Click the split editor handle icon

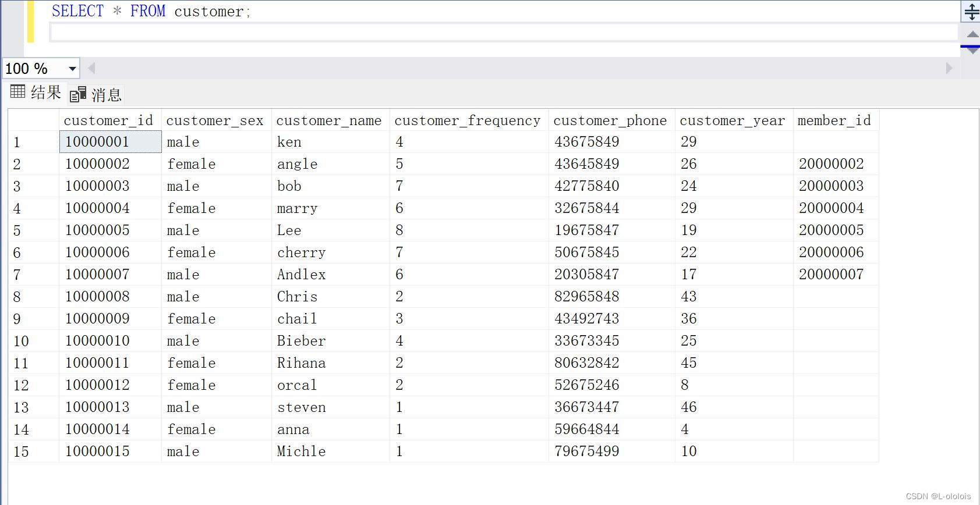pyautogui.click(x=971, y=12)
